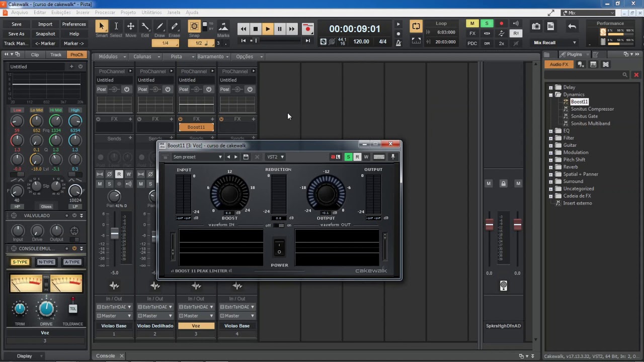Stop playback in transport
This screenshot has height=362, width=644.
click(x=256, y=29)
